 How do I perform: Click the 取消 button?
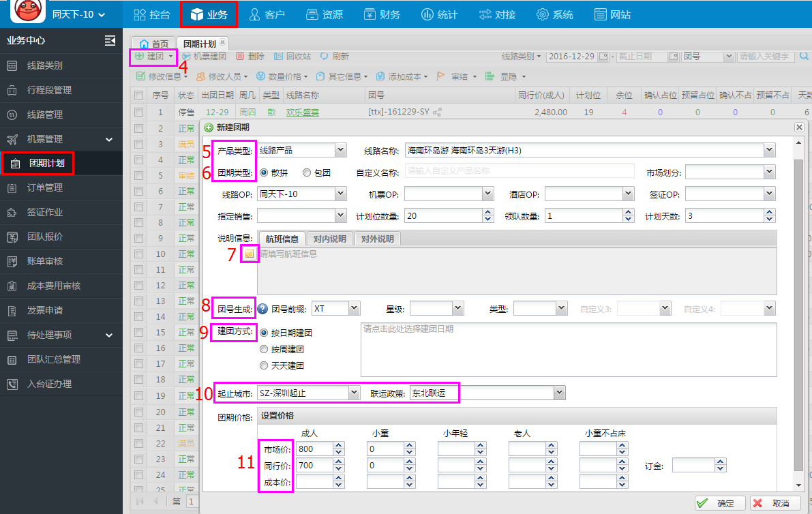pyautogui.click(x=775, y=503)
